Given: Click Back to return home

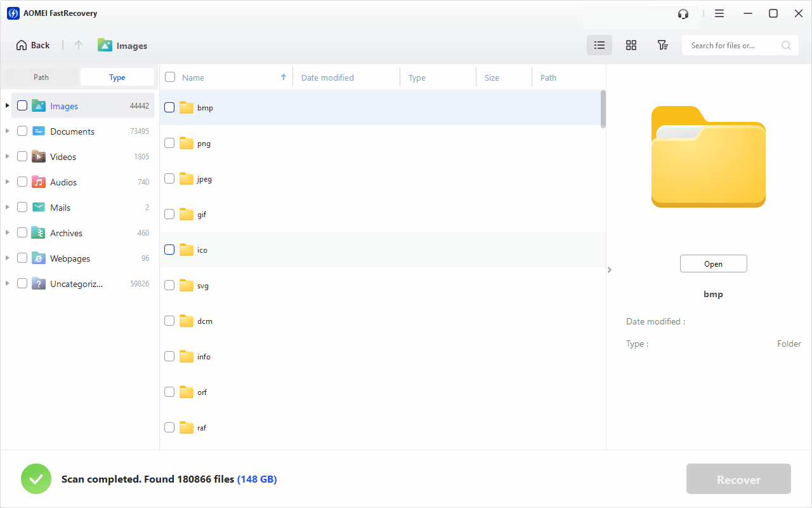Looking at the screenshot, I should tap(33, 45).
